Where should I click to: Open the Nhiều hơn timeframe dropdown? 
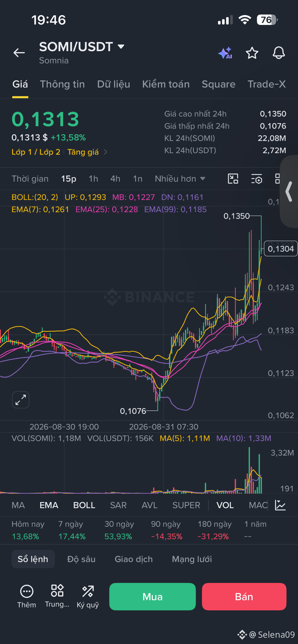click(x=180, y=179)
